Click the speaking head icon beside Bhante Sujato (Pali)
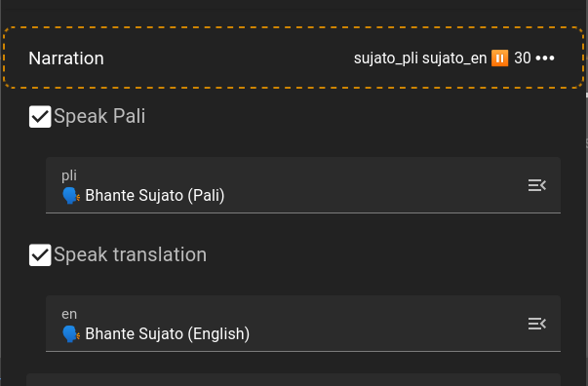 pos(71,196)
